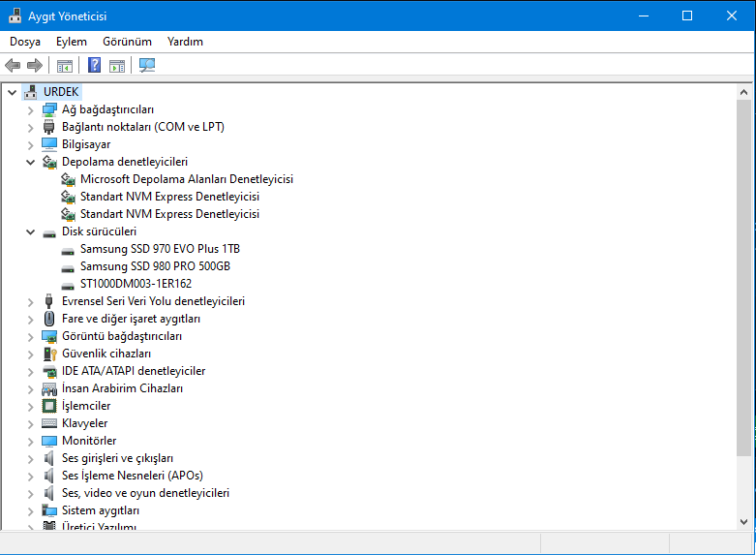Open the Yardım menu
The width and height of the screenshot is (756, 555).
pyautogui.click(x=185, y=42)
